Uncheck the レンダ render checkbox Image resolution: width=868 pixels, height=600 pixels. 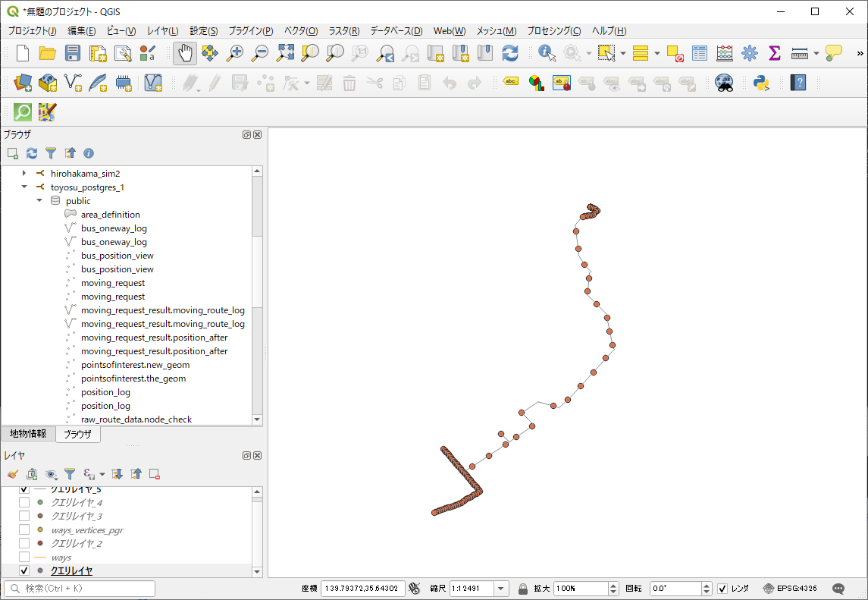click(722, 589)
